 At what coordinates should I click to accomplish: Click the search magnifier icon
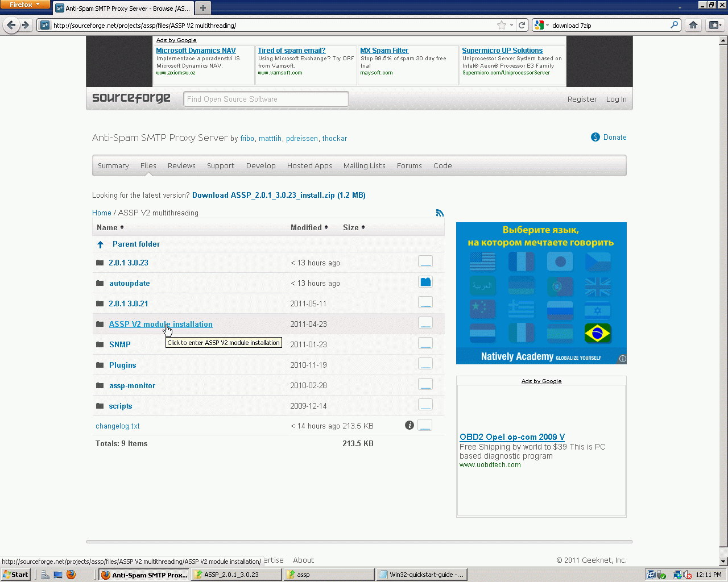pyautogui.click(x=675, y=25)
